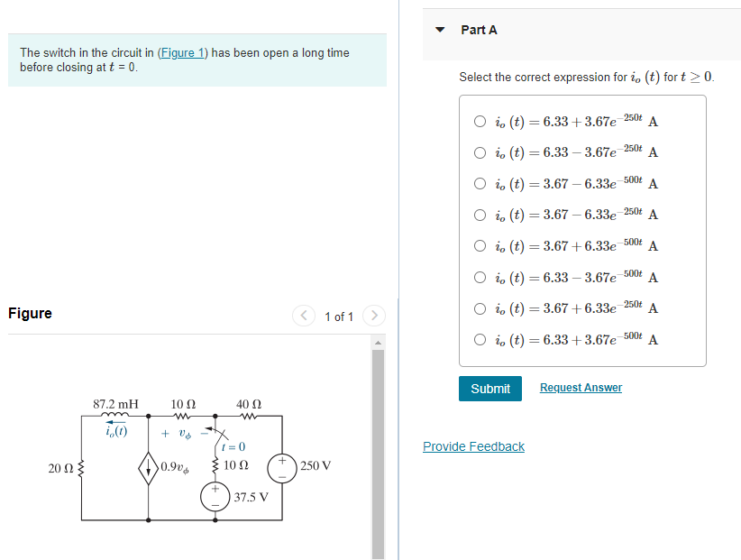Select answer 6.33 + 3.67e^-500t A
Screen dimensions: 741x560
(480, 339)
